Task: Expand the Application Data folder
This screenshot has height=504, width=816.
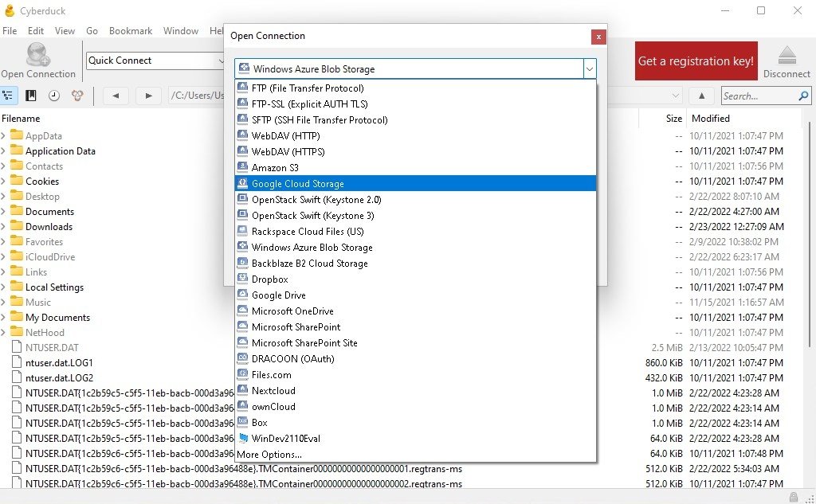Action: (x=3, y=150)
